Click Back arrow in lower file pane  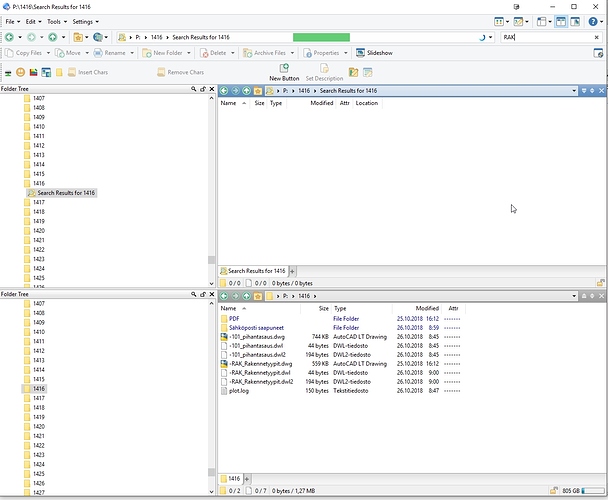tap(224, 296)
